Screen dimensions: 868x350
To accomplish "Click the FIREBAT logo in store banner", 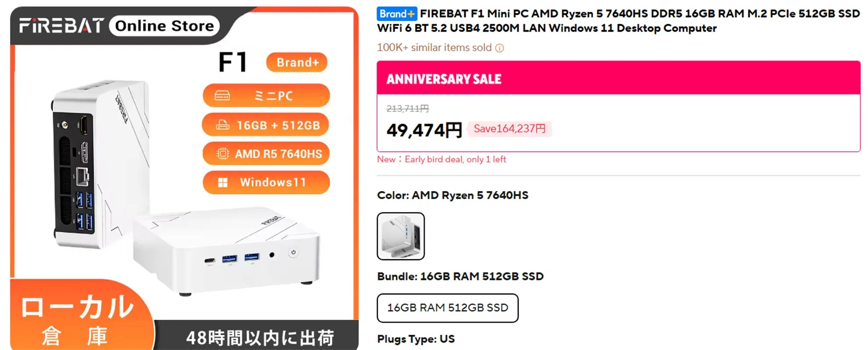I will click(x=61, y=26).
